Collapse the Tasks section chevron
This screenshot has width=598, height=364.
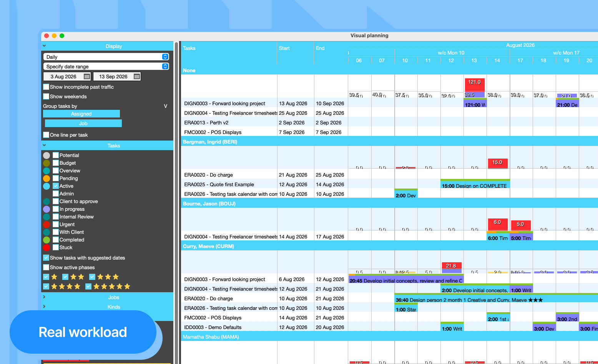point(44,145)
